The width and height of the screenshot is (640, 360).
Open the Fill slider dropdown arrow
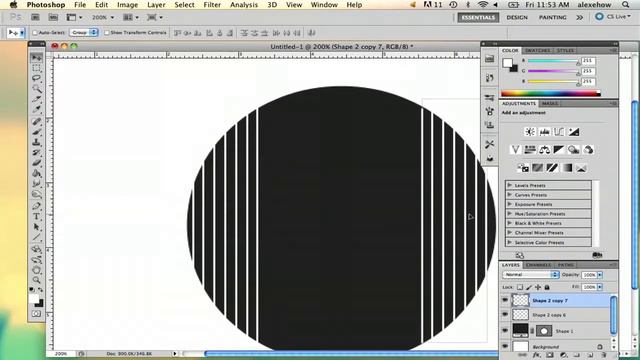tap(600, 287)
